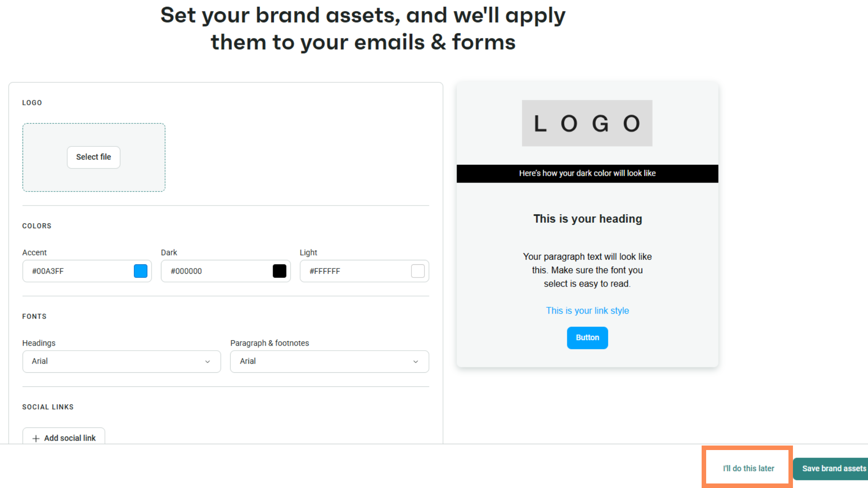Open the white Light color swatch
The width and height of the screenshot is (868, 488).
(418, 271)
